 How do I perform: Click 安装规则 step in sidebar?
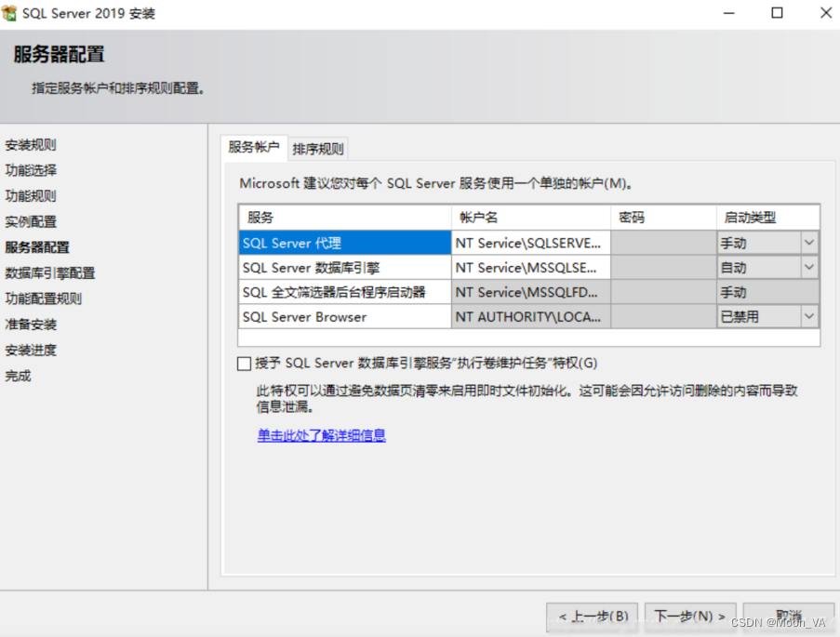coord(31,145)
